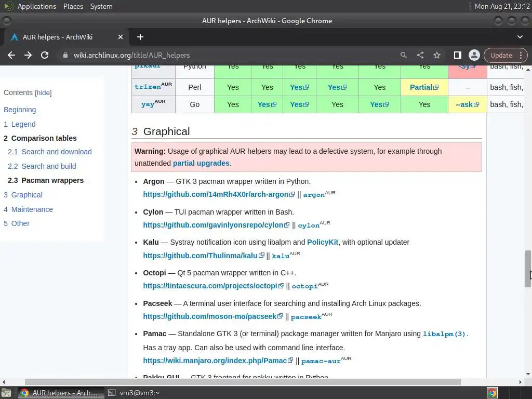Open a new browser tab

(140, 37)
